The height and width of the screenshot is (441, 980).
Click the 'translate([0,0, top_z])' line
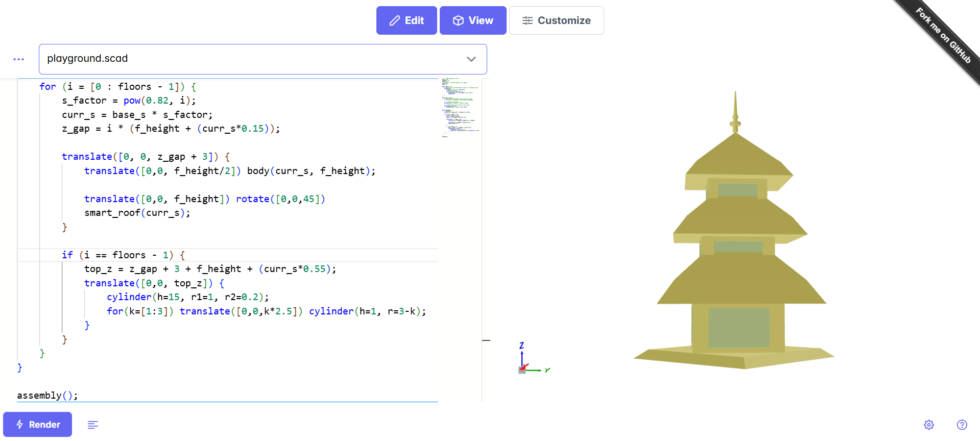coord(154,283)
